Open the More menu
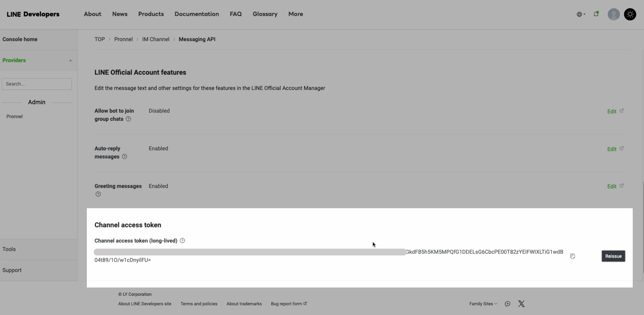The height and width of the screenshot is (315, 644). click(x=296, y=14)
